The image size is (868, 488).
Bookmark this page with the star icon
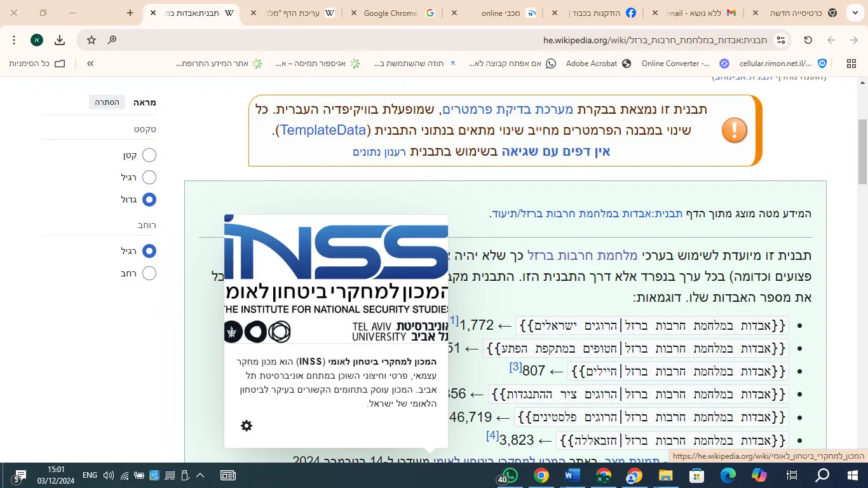click(x=92, y=40)
